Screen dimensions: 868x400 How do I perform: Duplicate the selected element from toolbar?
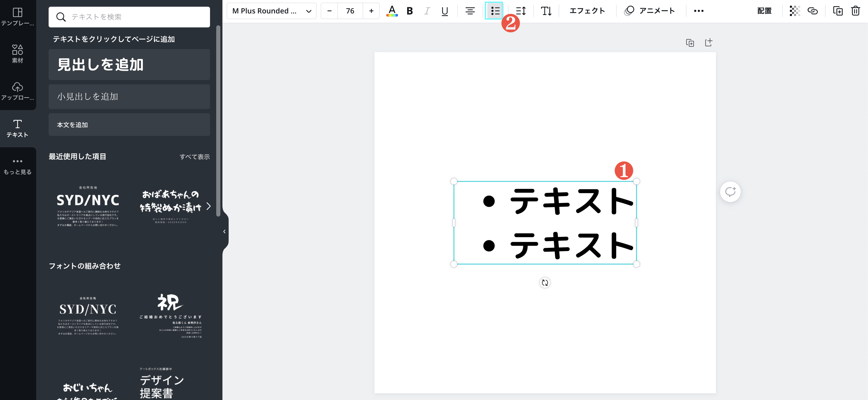[x=838, y=11]
